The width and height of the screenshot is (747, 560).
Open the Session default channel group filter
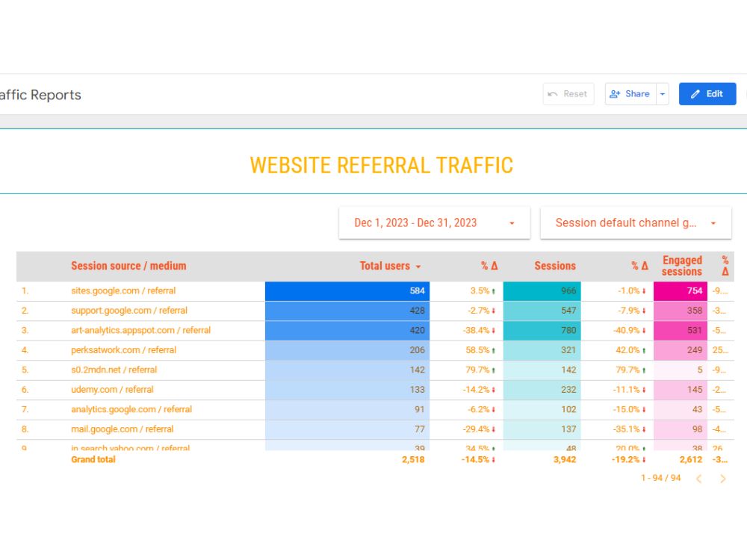pyautogui.click(x=636, y=223)
